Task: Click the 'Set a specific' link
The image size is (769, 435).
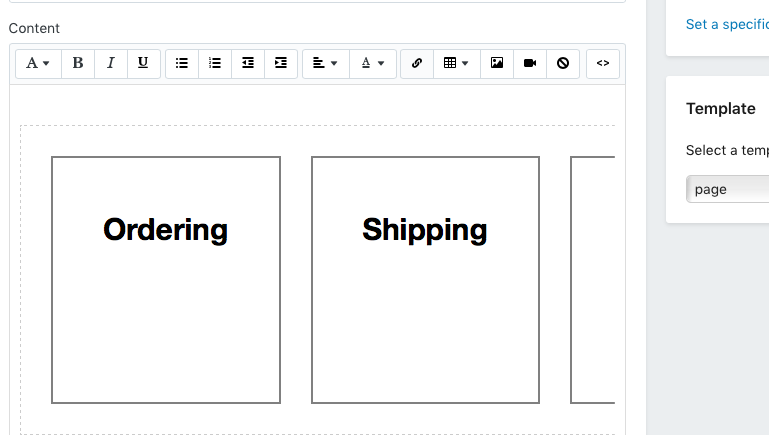Action: tap(726, 24)
